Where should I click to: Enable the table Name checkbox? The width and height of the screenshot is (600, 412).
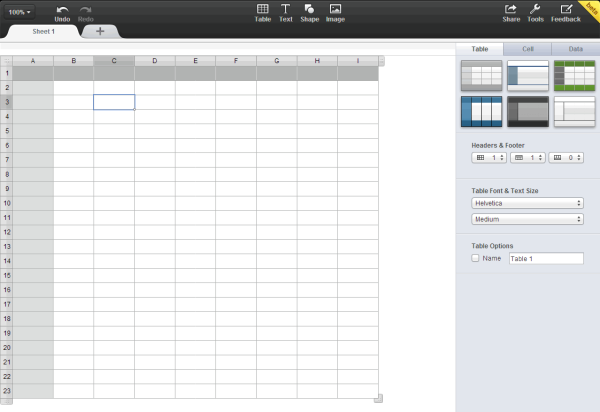click(x=475, y=258)
